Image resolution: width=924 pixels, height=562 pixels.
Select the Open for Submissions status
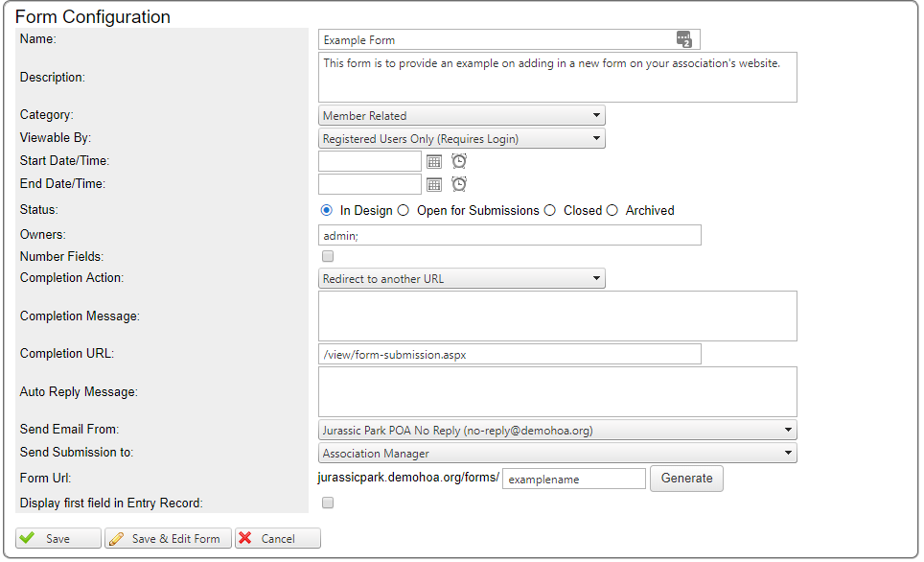[404, 210]
